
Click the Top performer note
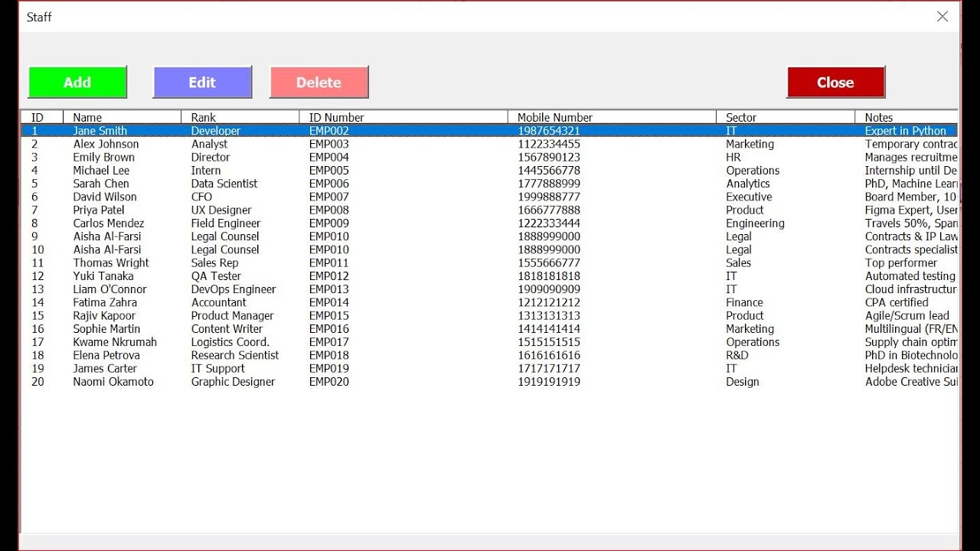coord(901,262)
